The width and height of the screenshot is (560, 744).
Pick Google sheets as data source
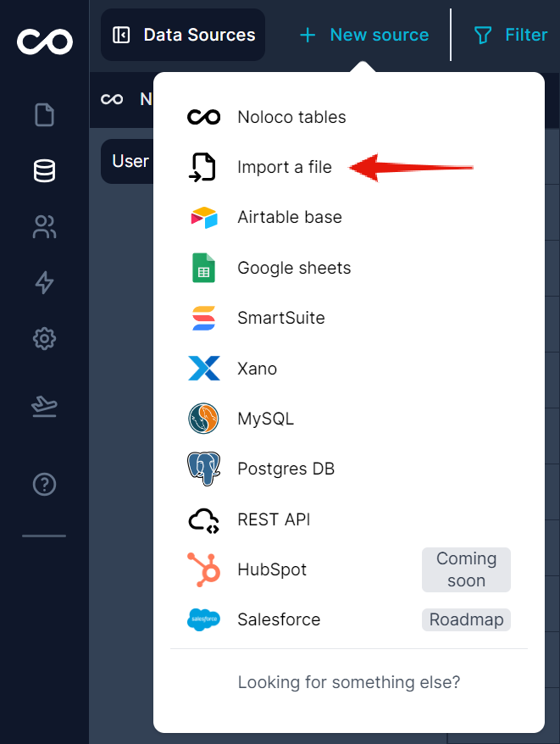click(293, 268)
